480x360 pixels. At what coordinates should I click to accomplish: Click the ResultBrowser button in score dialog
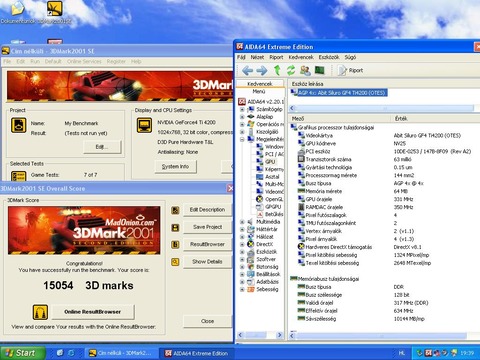pos(207,244)
